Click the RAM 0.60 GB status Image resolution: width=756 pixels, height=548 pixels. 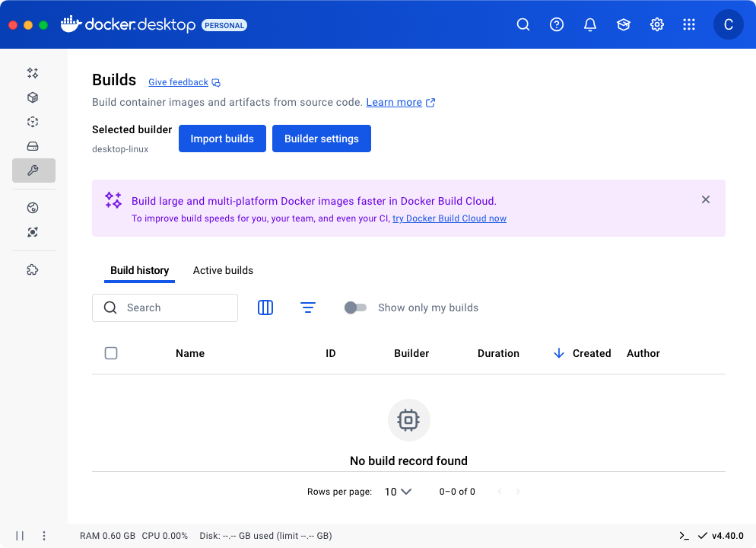pos(107,536)
